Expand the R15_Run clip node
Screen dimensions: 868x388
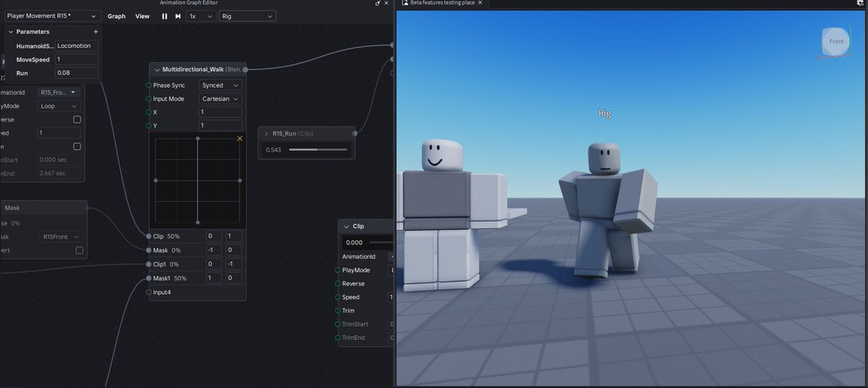266,134
